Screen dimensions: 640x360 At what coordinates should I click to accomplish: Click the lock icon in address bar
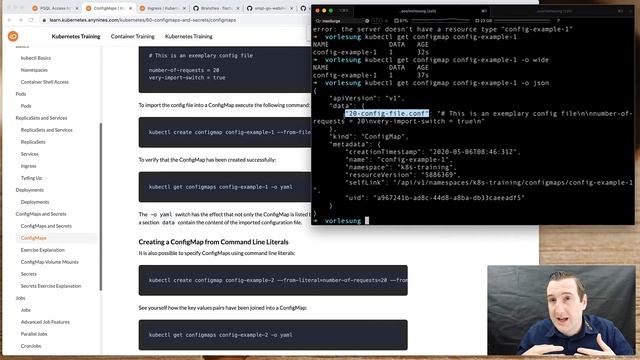[44, 20]
